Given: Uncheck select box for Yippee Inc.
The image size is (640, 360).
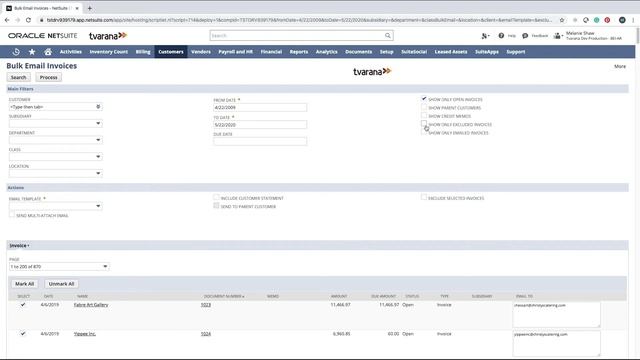Looking at the screenshot, I should tap(23, 333).
